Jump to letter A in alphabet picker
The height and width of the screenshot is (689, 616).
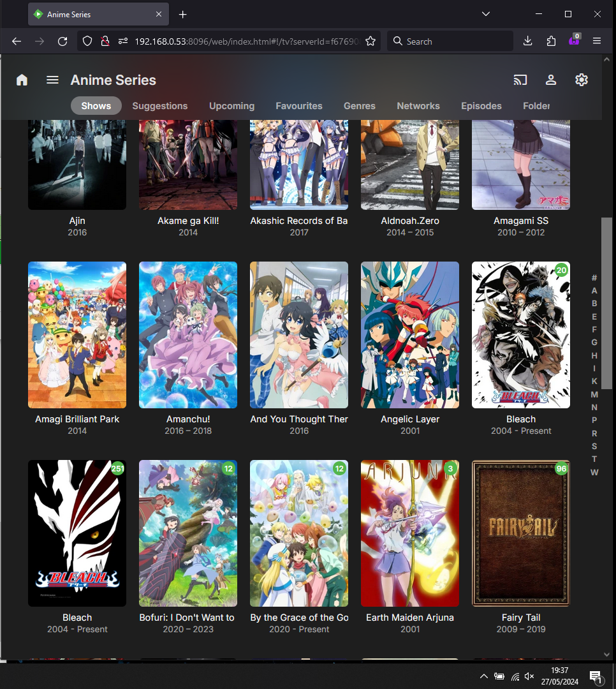click(x=594, y=291)
